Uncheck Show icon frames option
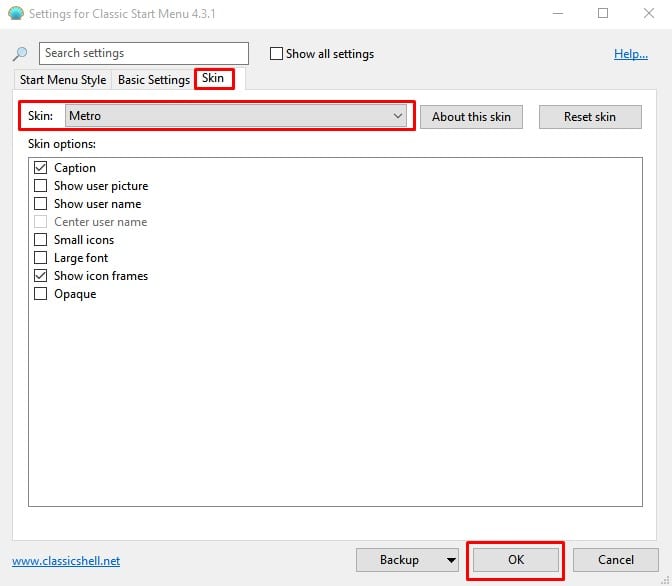This screenshot has width=672, height=586. (40, 276)
